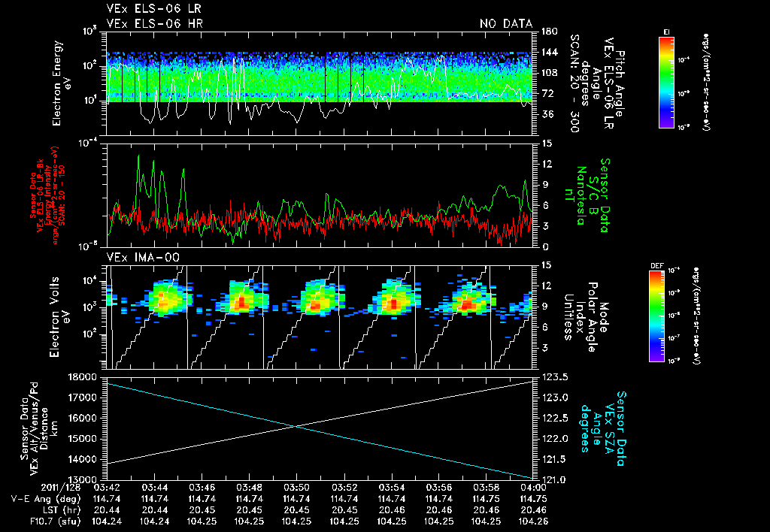The width and height of the screenshot is (770, 532).
Task: Select the 'VEx ELS-06 LR' title text
Action: point(153,9)
